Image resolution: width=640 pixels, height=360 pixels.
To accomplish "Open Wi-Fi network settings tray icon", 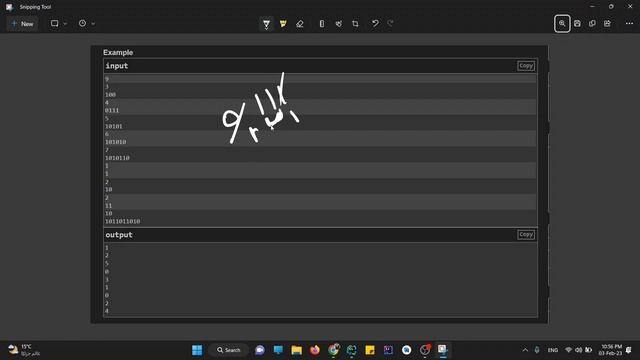I will point(568,350).
